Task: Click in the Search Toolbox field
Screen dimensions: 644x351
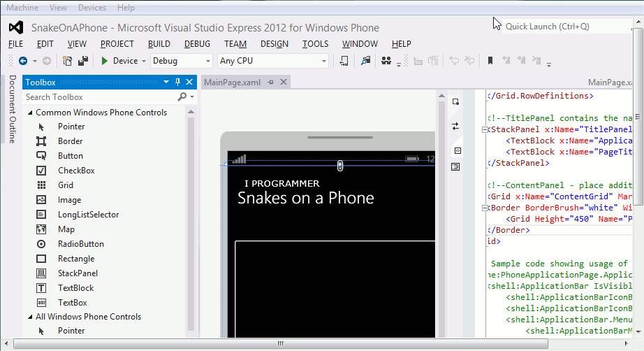Action: pos(100,97)
